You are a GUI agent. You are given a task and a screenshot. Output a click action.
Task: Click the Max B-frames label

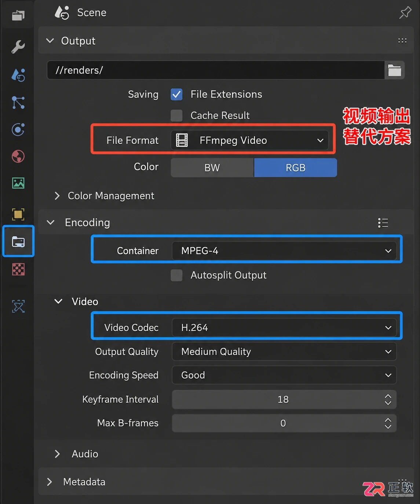(128, 423)
